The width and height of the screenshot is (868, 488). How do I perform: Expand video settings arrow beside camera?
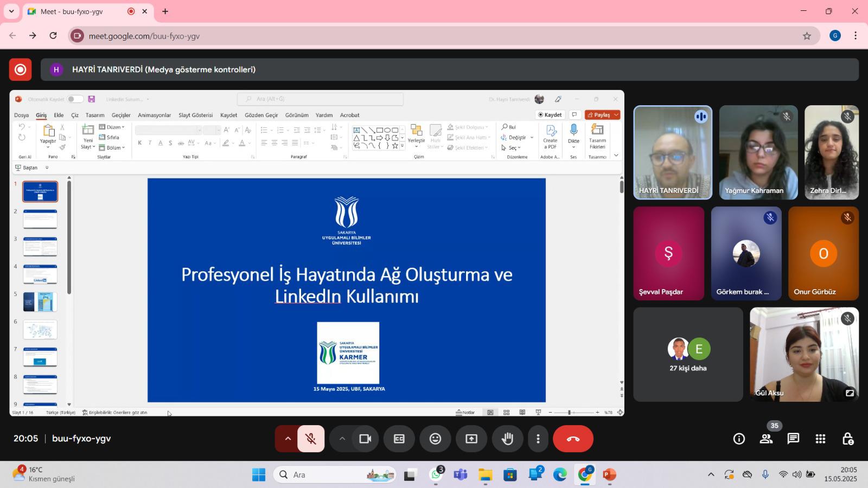[342, 439]
